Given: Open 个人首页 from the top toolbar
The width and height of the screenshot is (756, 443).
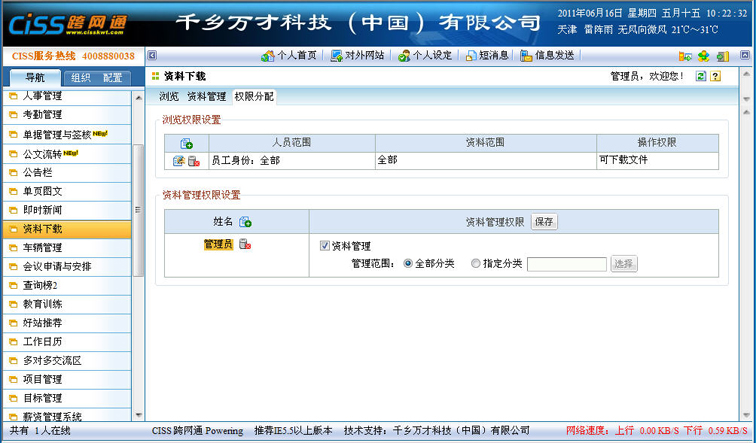Looking at the screenshot, I should coord(289,55).
